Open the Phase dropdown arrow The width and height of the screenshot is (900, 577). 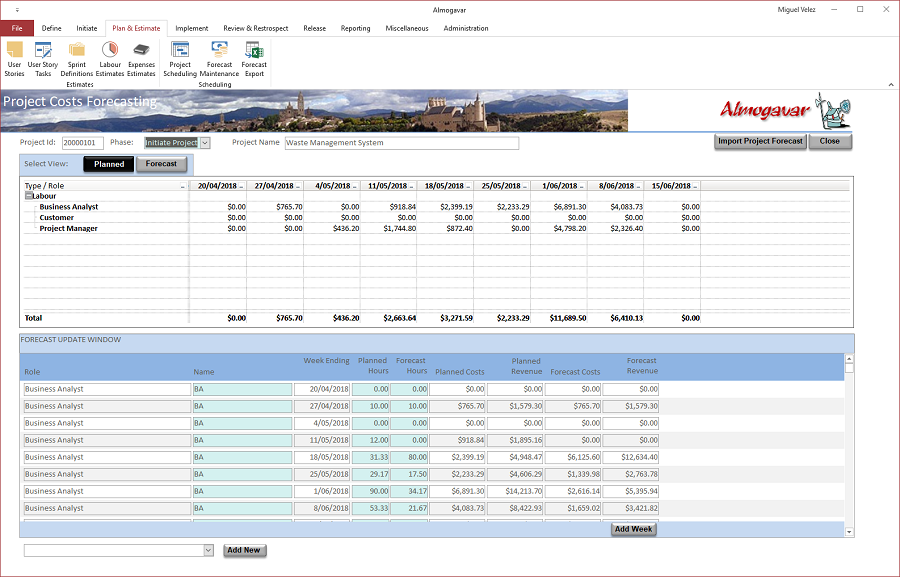[205, 143]
